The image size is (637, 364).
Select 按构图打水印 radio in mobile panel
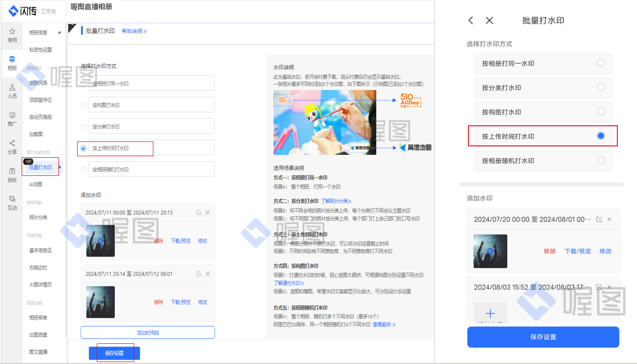click(601, 112)
